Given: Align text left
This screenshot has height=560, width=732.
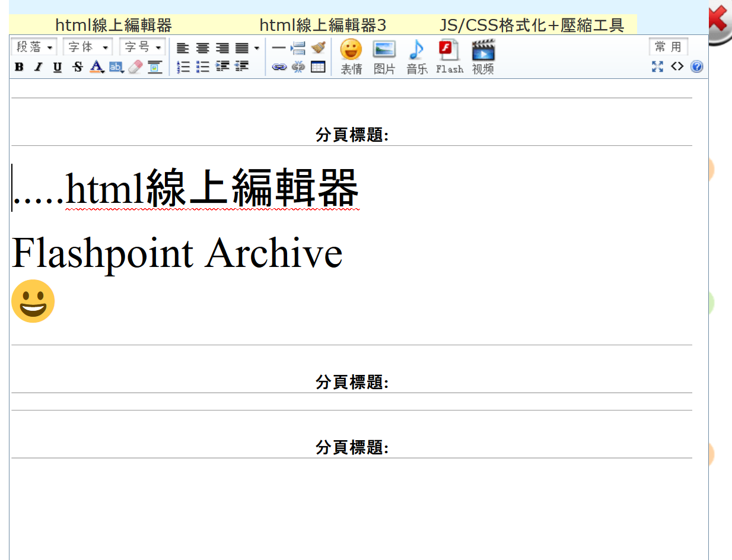Looking at the screenshot, I should (x=183, y=48).
